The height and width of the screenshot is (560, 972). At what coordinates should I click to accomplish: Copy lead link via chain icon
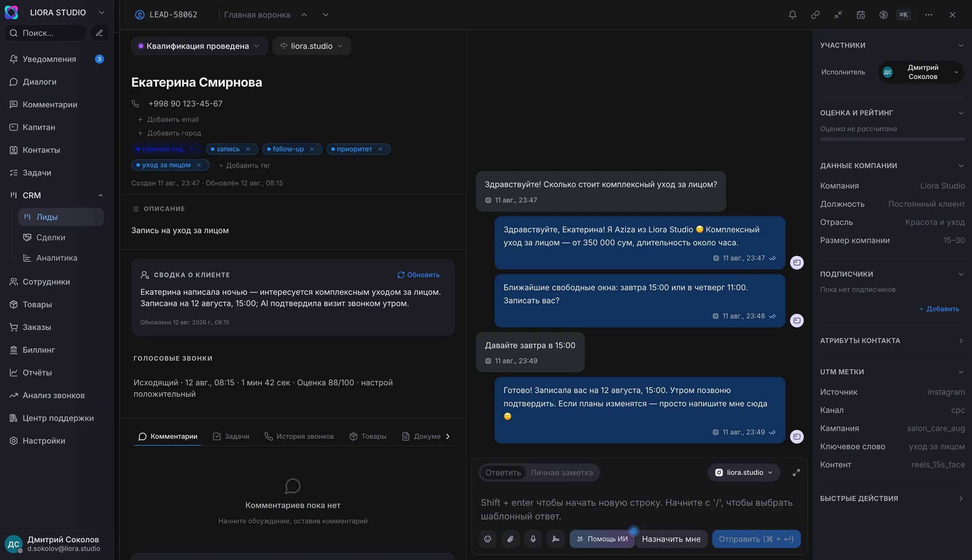(815, 15)
